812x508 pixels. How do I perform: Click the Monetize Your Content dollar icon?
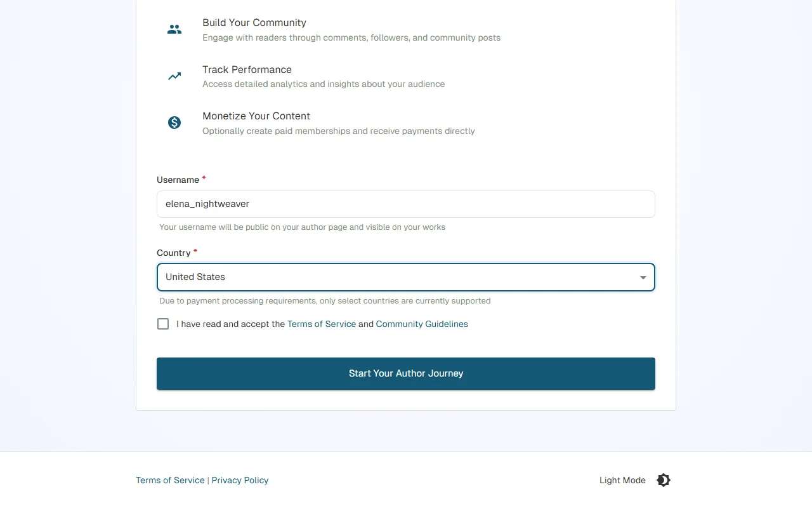[x=174, y=122]
